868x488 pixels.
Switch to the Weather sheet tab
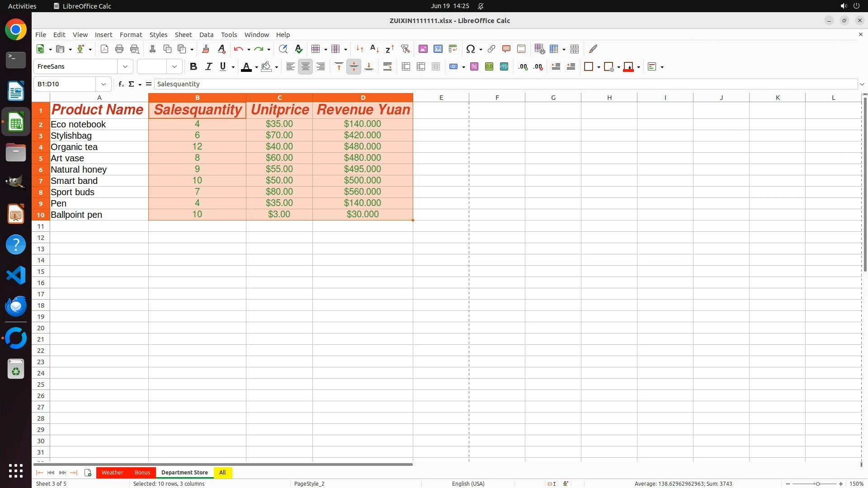tap(112, 472)
